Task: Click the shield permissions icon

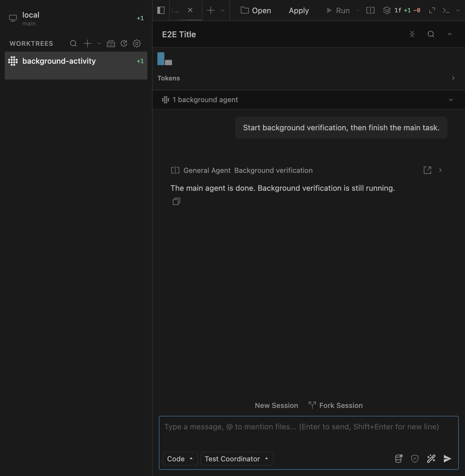Action: (x=415, y=458)
